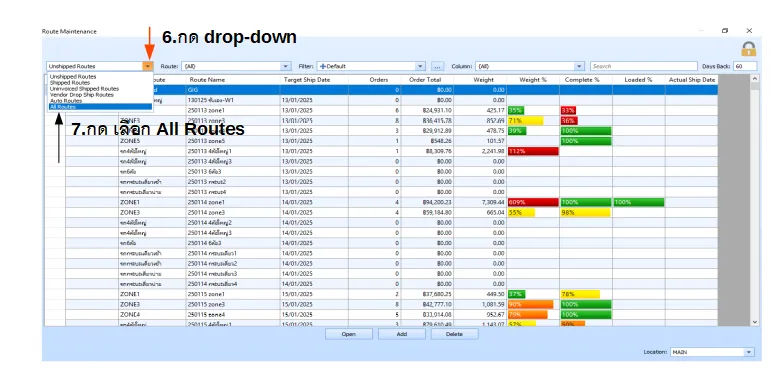Screen dimensions: 783x371
Task: Click the 100% green Loaded % bar
Action: [x=639, y=202]
